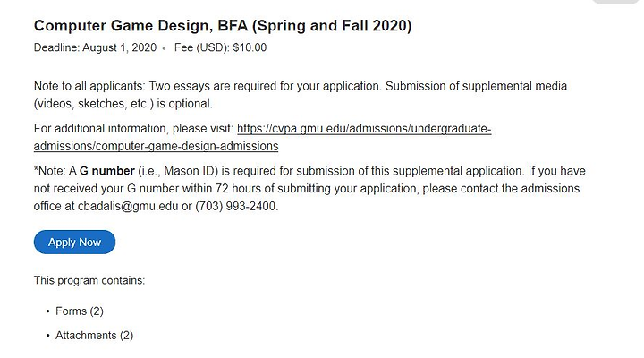Click the cbadalis@gmu.edu email address
The image size is (644, 358).
(x=128, y=206)
